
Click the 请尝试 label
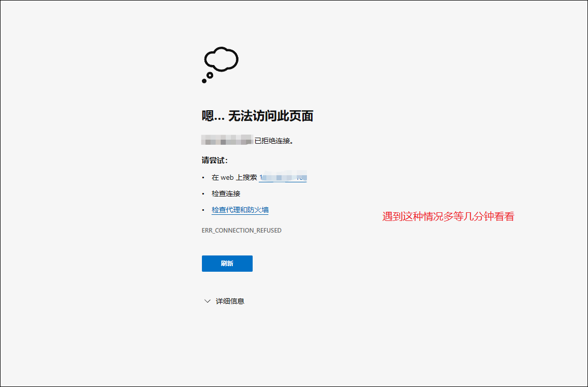click(x=215, y=160)
